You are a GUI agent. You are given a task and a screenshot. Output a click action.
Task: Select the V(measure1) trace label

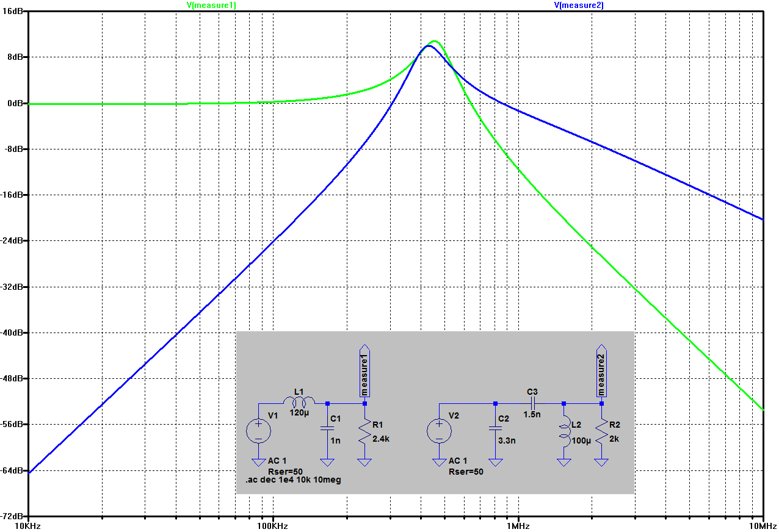(x=211, y=5)
